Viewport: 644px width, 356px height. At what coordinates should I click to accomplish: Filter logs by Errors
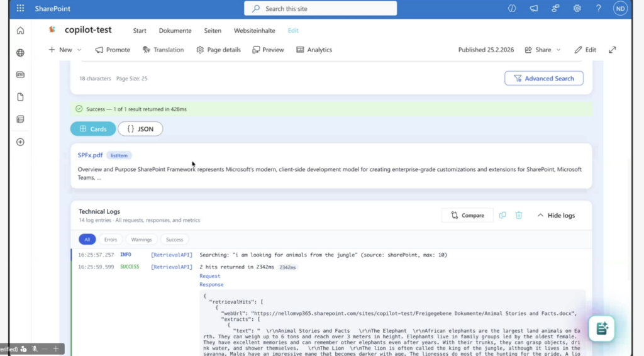pyautogui.click(x=111, y=240)
